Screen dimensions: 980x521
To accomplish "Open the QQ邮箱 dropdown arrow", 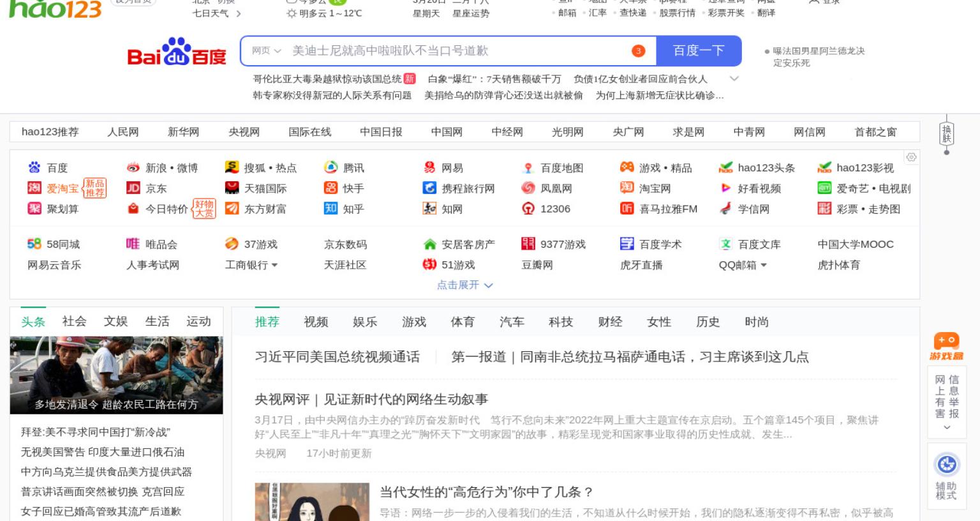I will point(763,265).
